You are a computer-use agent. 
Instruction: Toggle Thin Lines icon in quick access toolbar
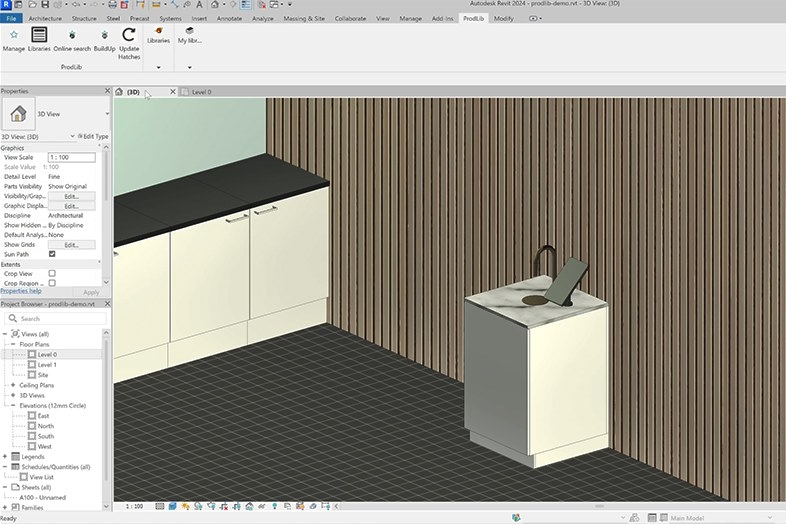pyautogui.click(x=245, y=5)
